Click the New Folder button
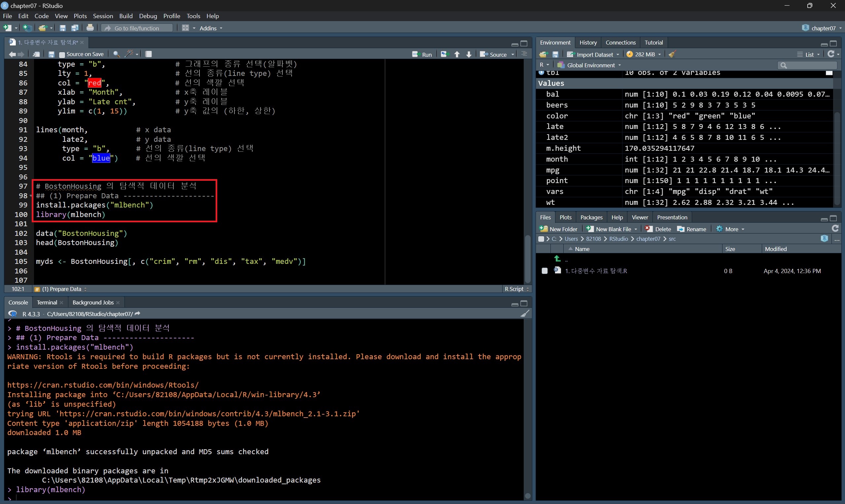This screenshot has height=504, width=845. click(558, 229)
